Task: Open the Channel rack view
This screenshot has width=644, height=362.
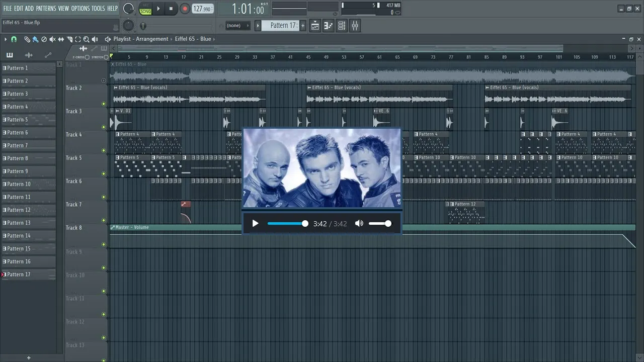Action: [x=342, y=26]
